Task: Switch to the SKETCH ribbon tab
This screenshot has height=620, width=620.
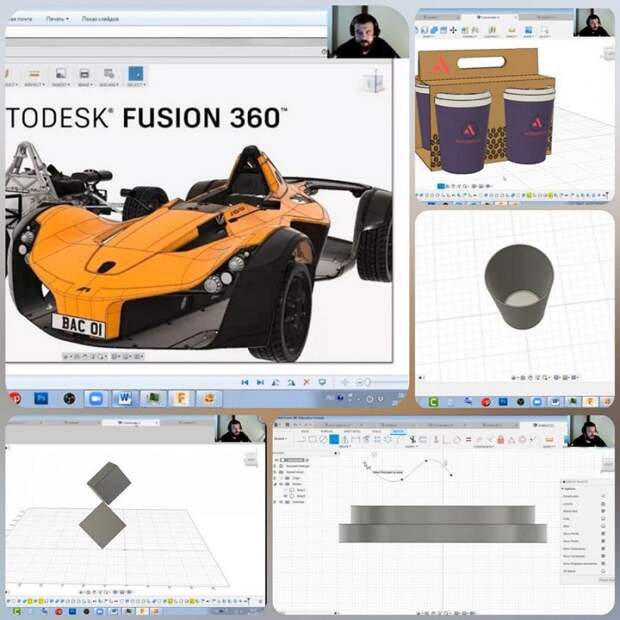Action: [x=399, y=431]
